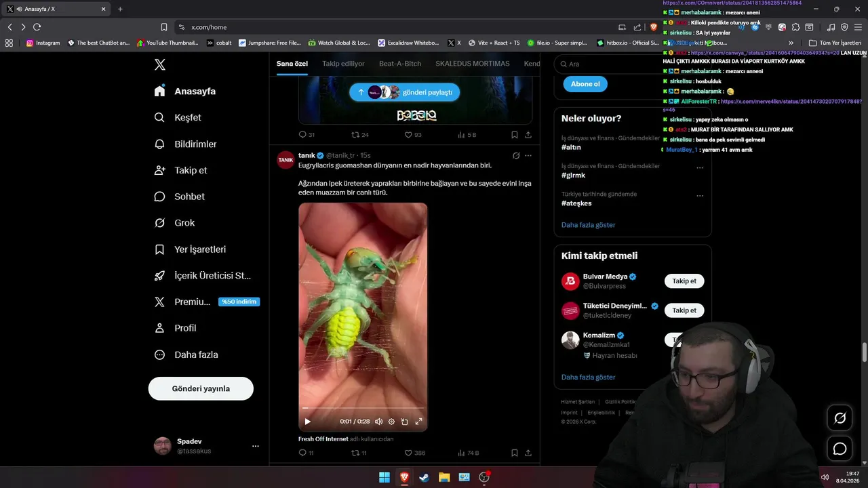Open #altın trend

[571, 147]
